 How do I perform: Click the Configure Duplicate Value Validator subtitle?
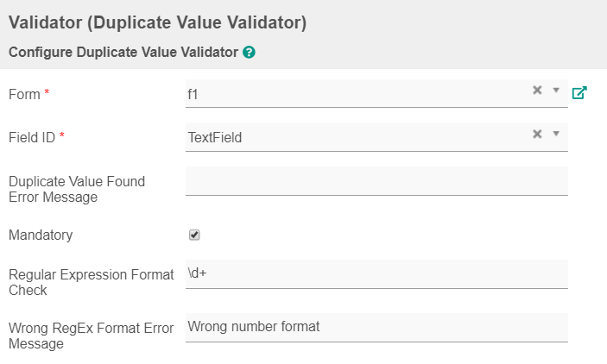pos(123,52)
